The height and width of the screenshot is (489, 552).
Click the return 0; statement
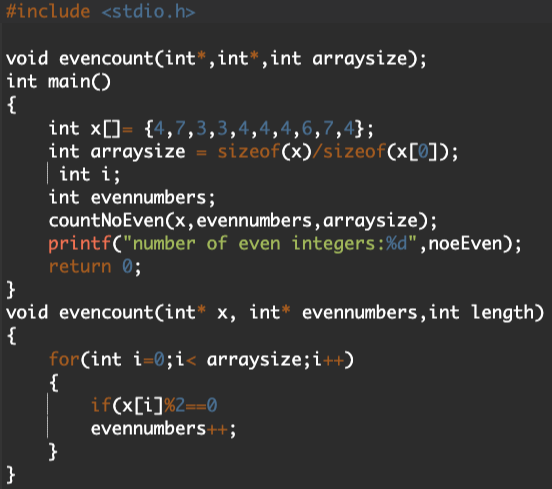(x=95, y=267)
